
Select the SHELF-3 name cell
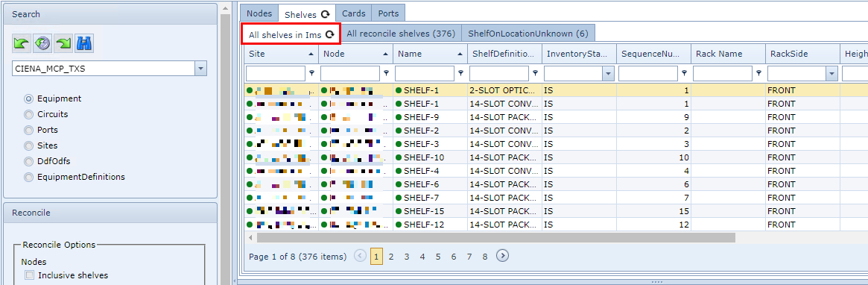[x=430, y=144]
